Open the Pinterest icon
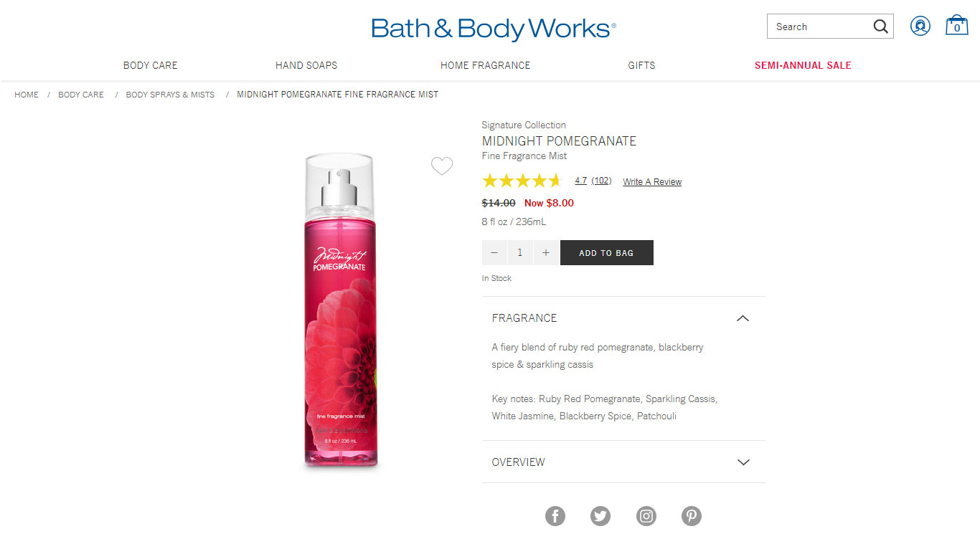Viewport: 980px width, 534px height. 692,516
